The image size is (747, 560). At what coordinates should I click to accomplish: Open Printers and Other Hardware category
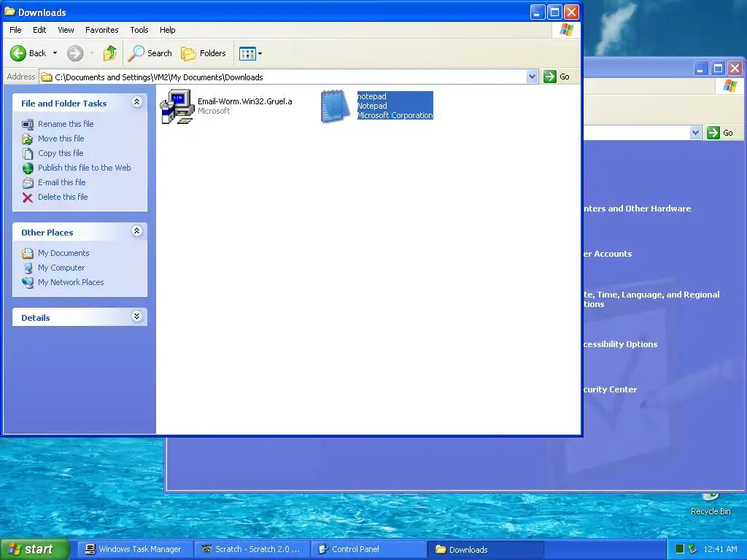[x=637, y=209]
